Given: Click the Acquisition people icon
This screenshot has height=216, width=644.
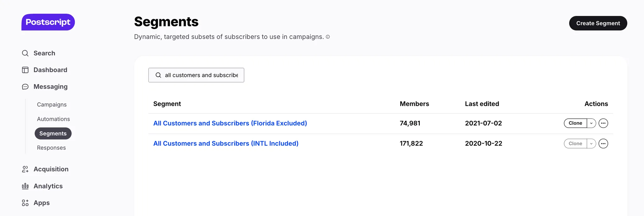Looking at the screenshot, I should 25,169.
